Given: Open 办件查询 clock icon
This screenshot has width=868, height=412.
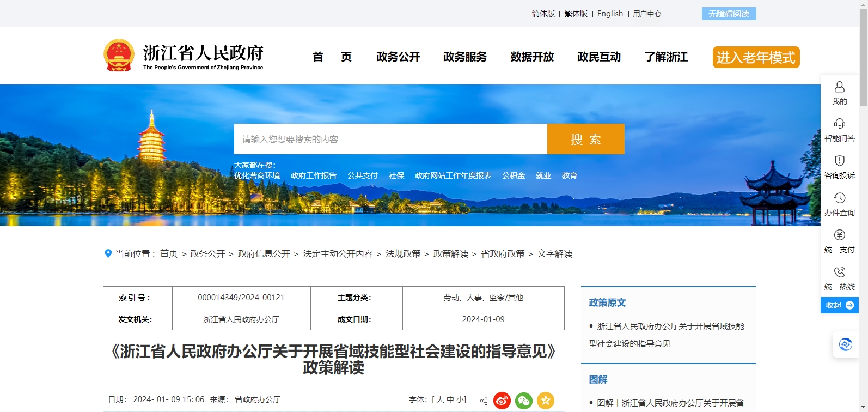Looking at the screenshot, I should click(x=839, y=204).
